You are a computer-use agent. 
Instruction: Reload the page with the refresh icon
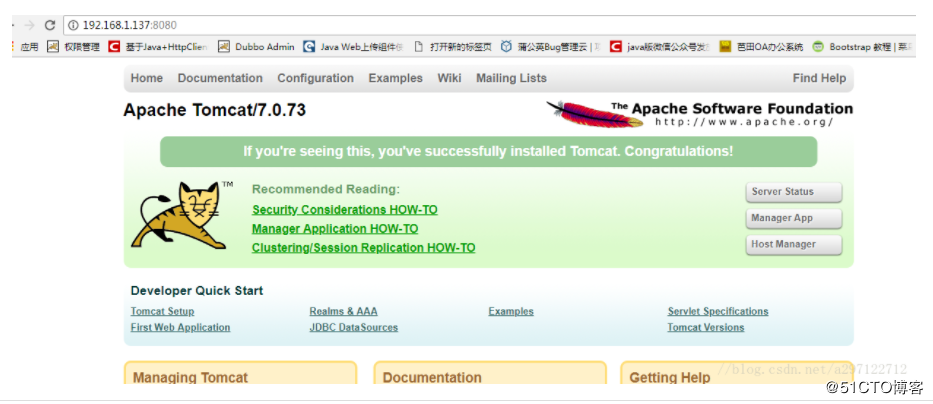coord(50,25)
